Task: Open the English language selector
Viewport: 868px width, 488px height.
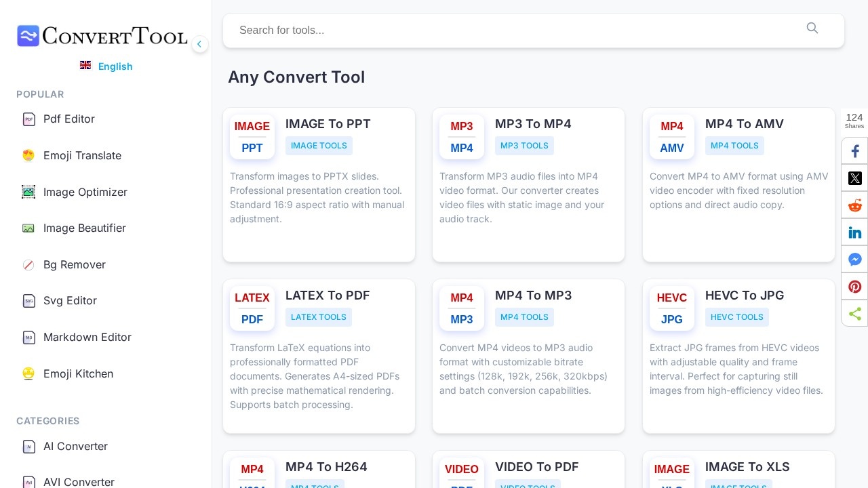Action: click(106, 66)
